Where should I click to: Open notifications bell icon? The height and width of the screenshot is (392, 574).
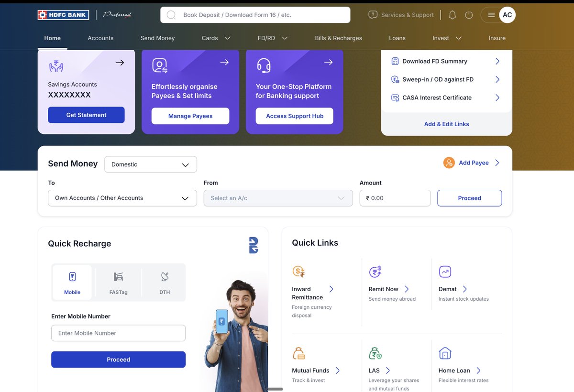pyautogui.click(x=452, y=15)
